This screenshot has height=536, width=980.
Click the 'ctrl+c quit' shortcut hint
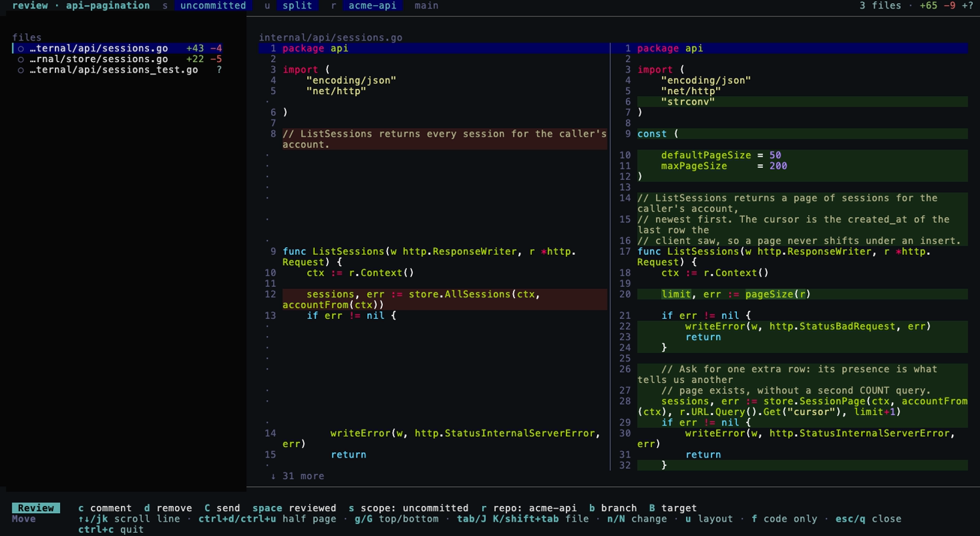pos(110,529)
